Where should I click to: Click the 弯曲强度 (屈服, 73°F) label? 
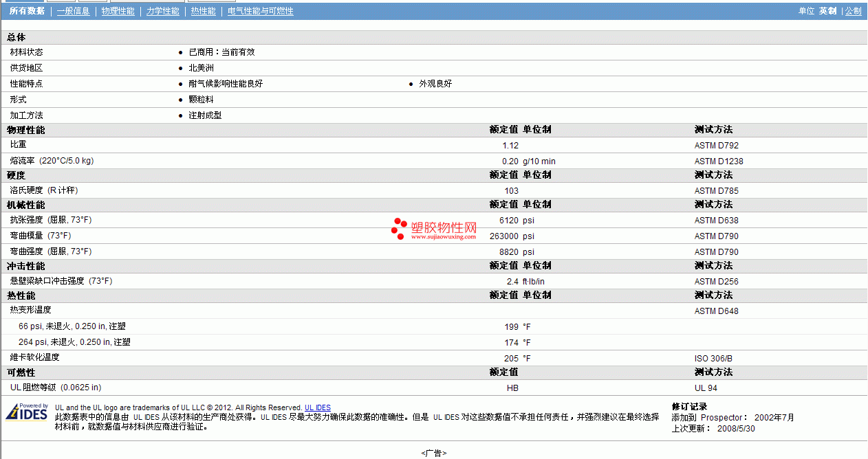point(51,251)
